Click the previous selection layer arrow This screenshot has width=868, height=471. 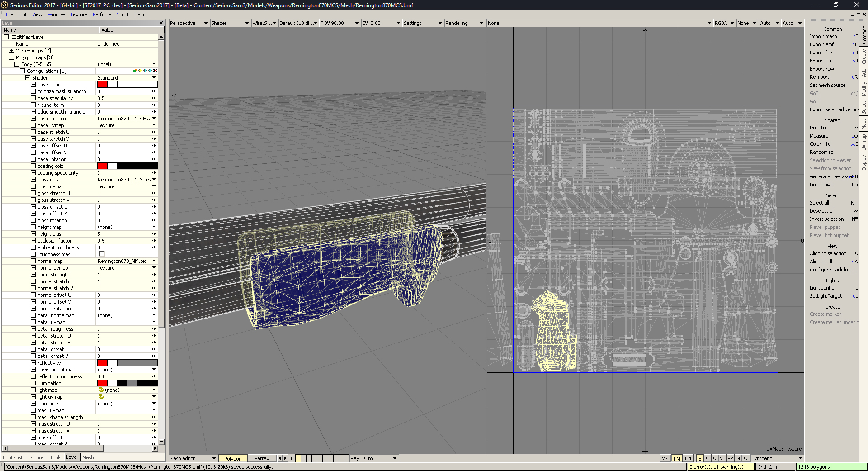[x=279, y=458]
